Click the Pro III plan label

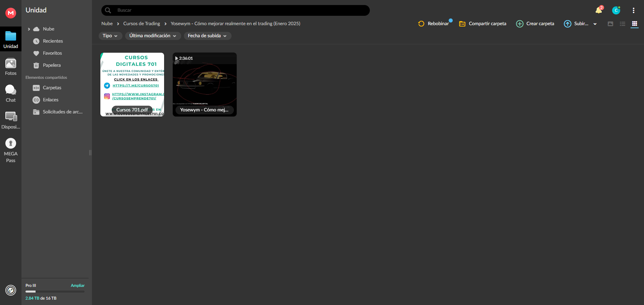(x=31, y=286)
